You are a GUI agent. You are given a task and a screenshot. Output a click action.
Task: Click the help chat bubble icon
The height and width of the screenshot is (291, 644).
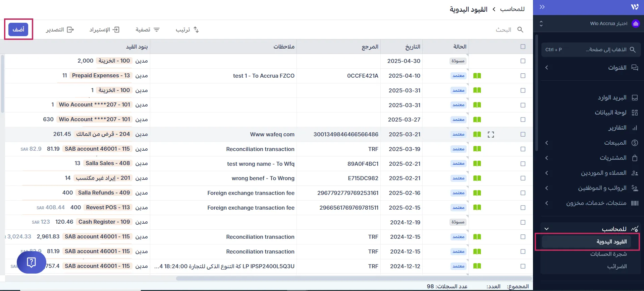pos(31,262)
